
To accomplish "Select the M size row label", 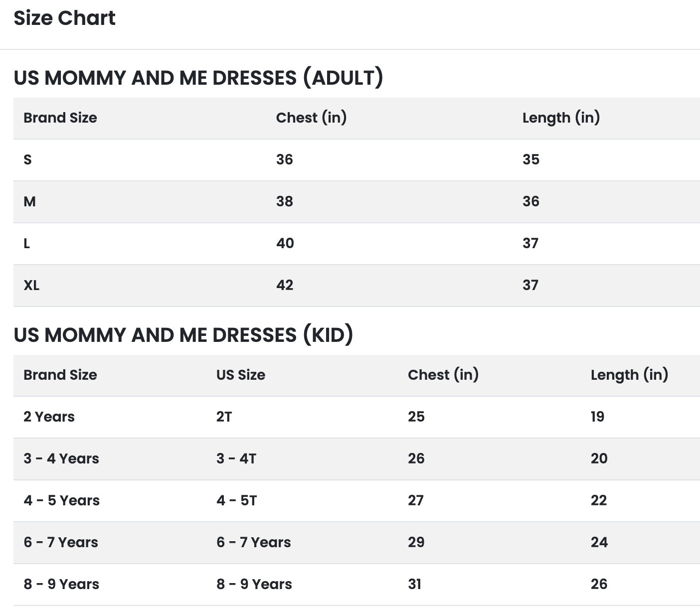I will pos(29,201).
